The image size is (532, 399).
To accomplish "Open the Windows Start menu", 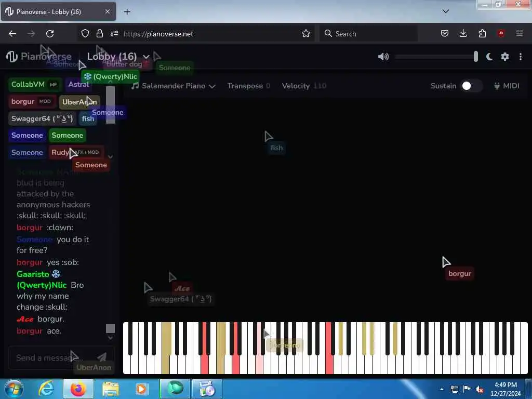I will point(14,389).
